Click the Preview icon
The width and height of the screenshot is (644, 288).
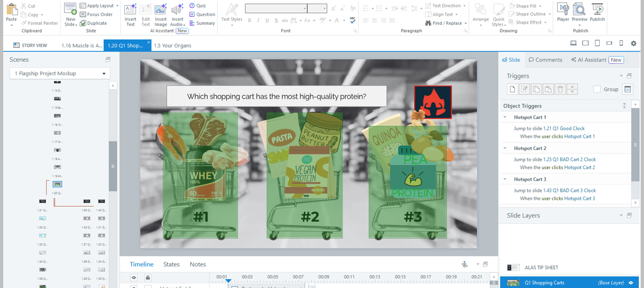coord(579,9)
